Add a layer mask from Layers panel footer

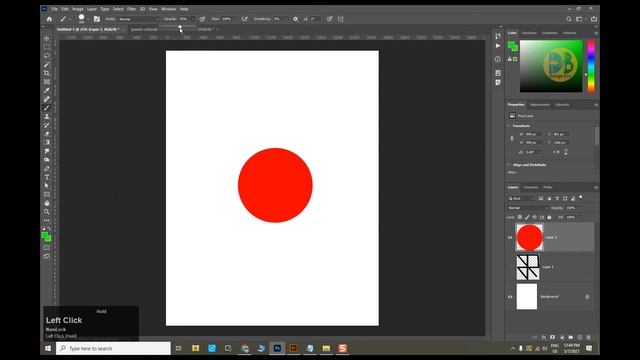[552, 337]
